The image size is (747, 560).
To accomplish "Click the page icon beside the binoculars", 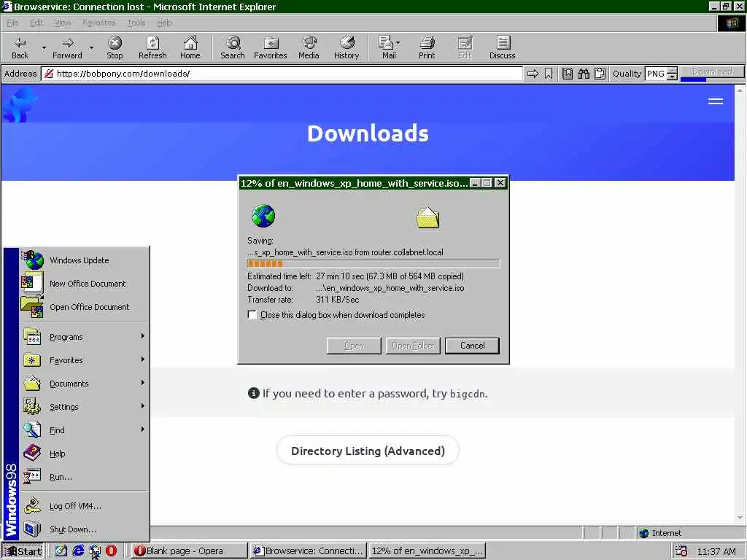I will click(x=568, y=74).
